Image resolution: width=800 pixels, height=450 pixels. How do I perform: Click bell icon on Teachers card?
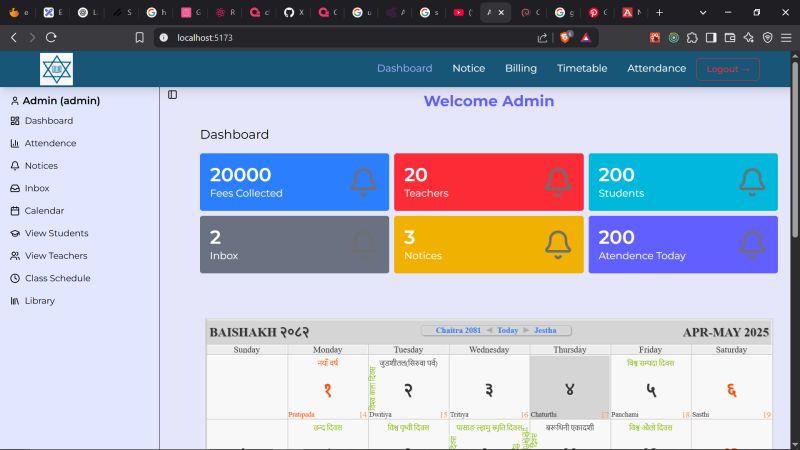coord(558,182)
